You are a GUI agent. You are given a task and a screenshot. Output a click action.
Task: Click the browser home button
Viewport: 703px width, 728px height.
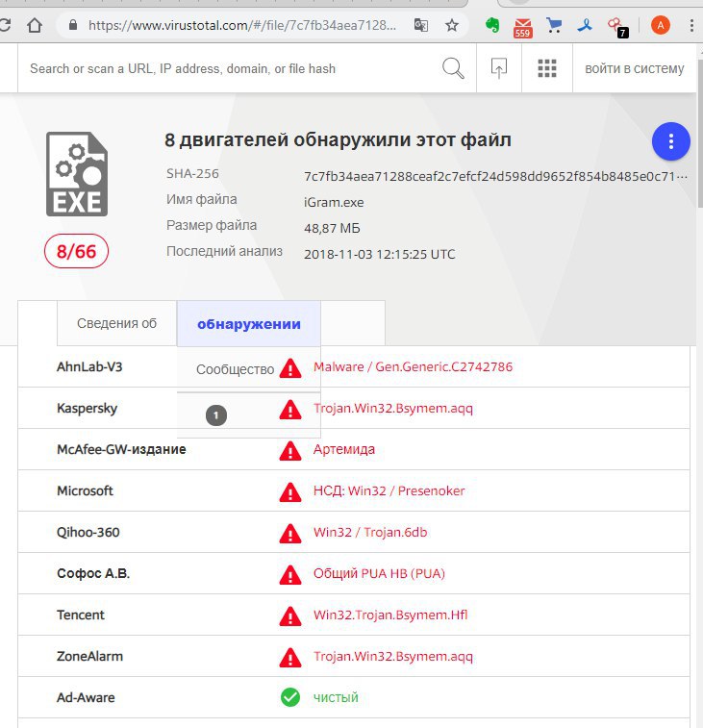click(35, 25)
